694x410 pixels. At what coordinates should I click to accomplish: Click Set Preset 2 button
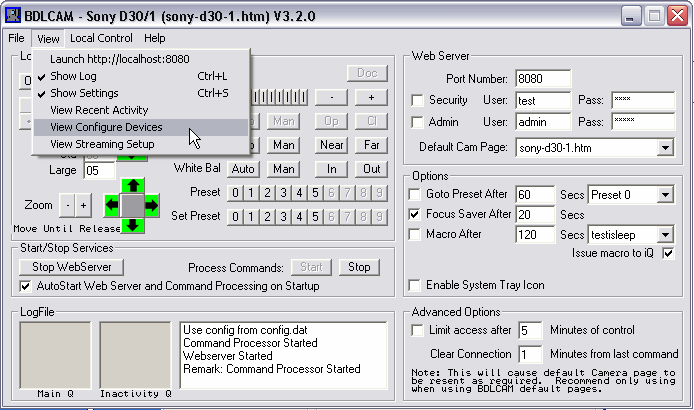(x=267, y=217)
